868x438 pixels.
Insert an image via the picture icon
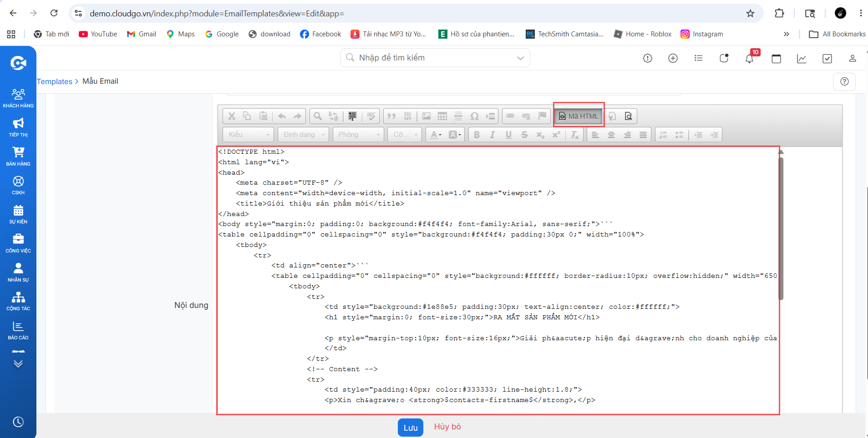(x=426, y=116)
